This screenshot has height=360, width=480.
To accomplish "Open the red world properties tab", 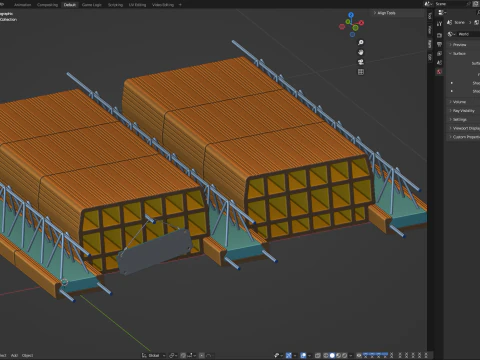I will click(x=439, y=72).
